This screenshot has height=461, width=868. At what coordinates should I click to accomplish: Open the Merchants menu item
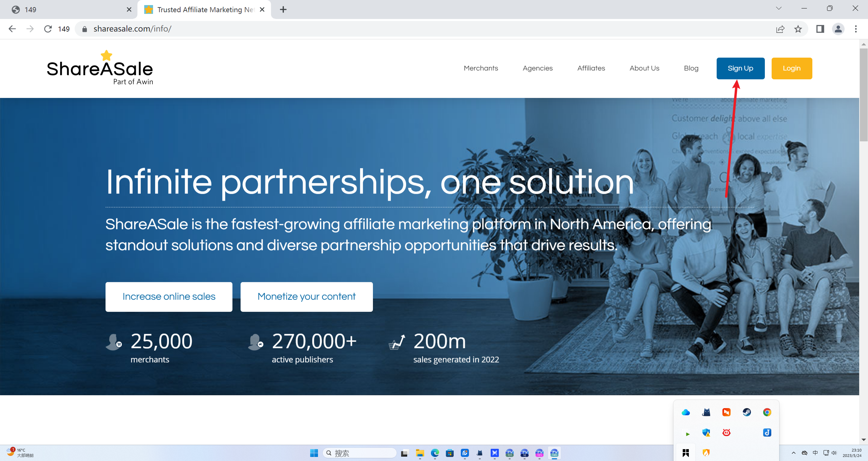tap(480, 68)
